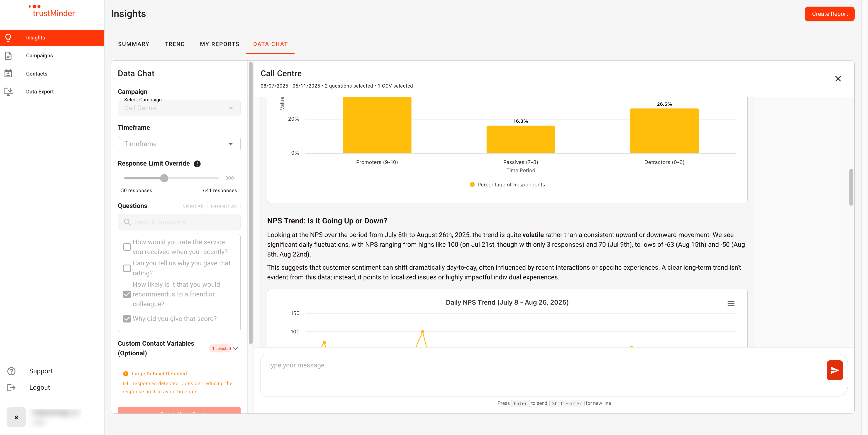Expand Custom Contact Variables chevron
The image size is (868, 435).
point(236,348)
